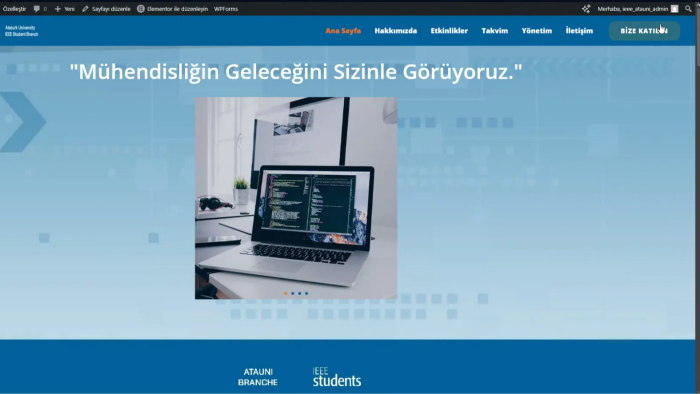The height and width of the screenshot is (394, 700).
Task: Click the Sayfayı düzenle text link
Action: (111, 9)
